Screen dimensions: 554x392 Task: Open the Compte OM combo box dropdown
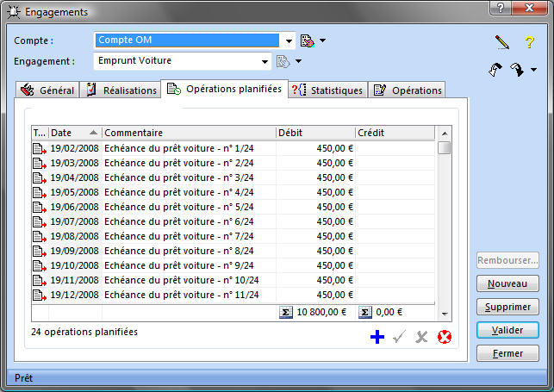click(x=288, y=40)
